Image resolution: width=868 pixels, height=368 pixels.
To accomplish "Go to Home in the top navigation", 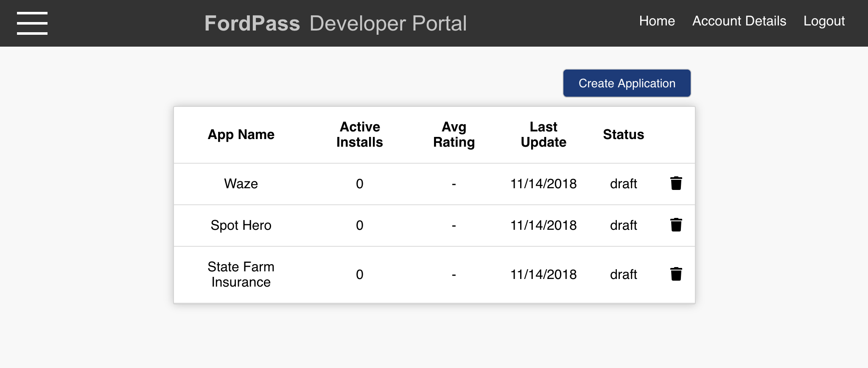I will click(x=657, y=21).
